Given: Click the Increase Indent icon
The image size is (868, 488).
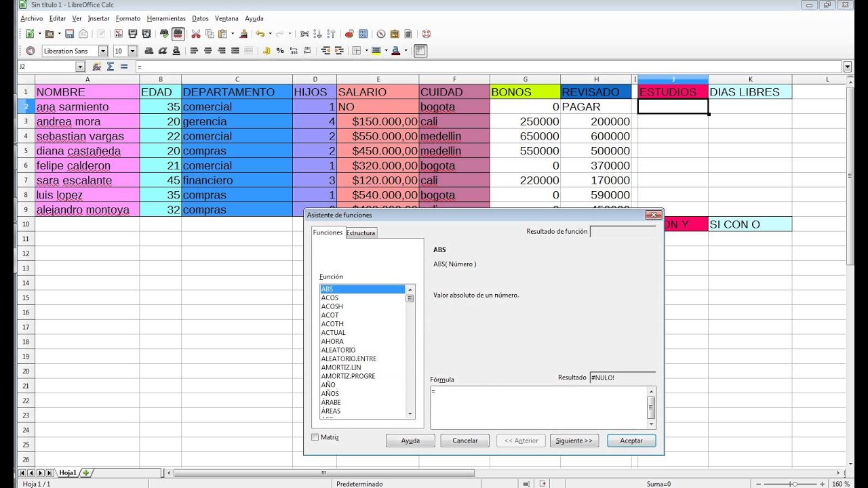Looking at the screenshot, I should 339,51.
